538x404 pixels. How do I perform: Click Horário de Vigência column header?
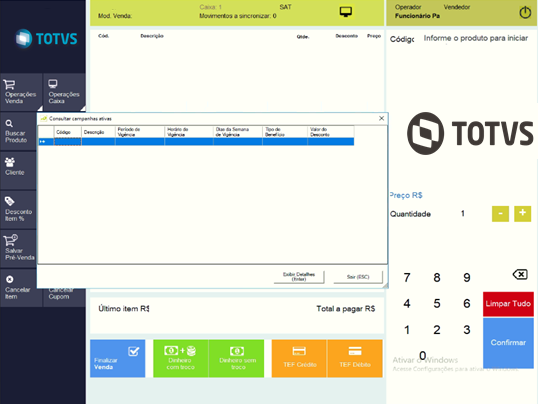pos(189,132)
